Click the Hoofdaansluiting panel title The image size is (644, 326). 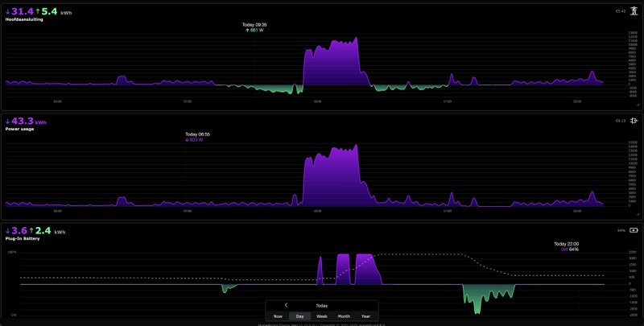(x=24, y=19)
